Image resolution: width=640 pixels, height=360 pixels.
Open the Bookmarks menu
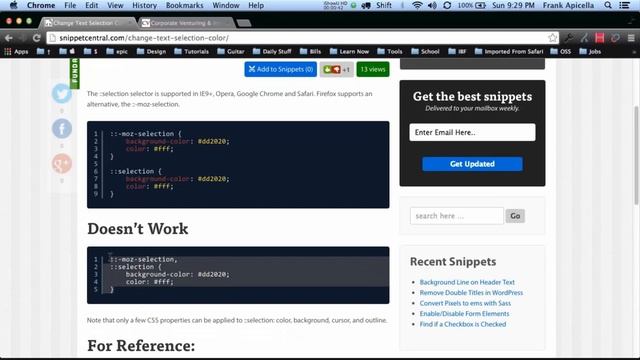click(184, 5)
